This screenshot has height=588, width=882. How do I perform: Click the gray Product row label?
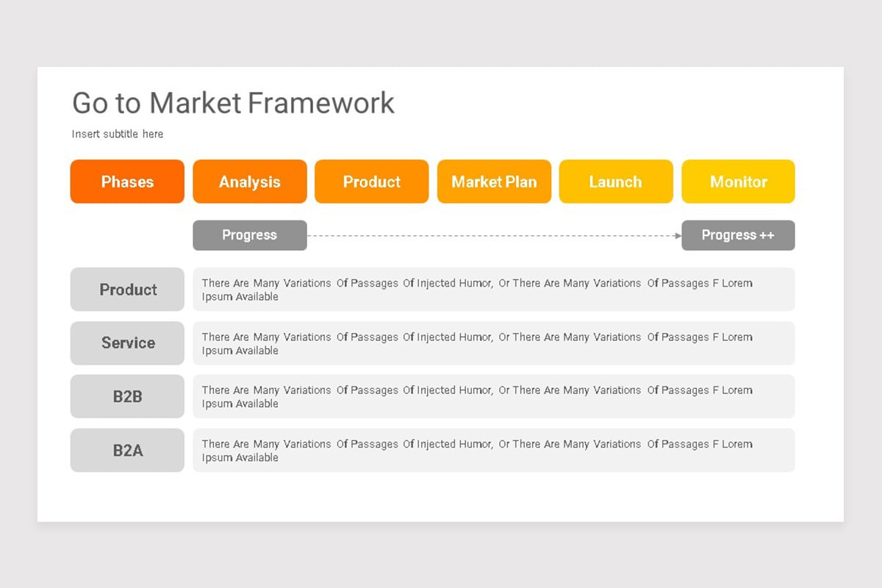(127, 290)
